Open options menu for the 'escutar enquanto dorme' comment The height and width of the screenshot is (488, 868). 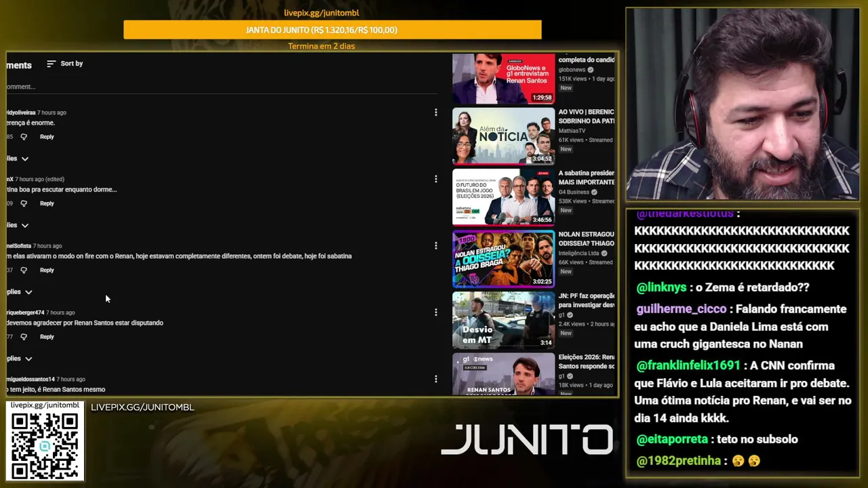coord(436,179)
